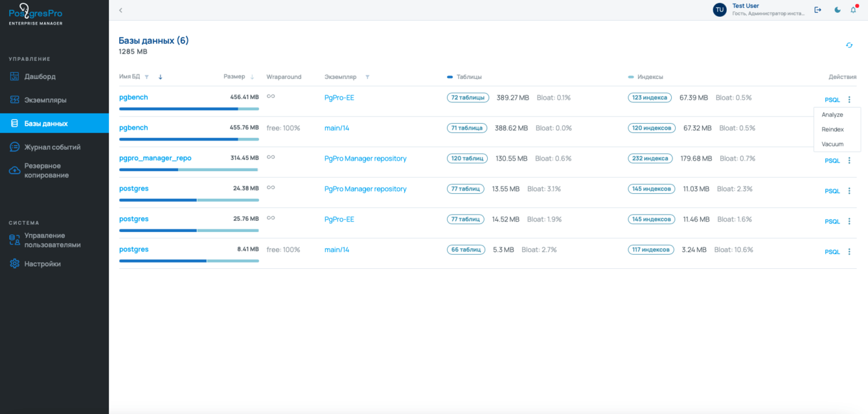Sort by Размер column arrow
The width and height of the screenshot is (868, 414).
coord(253,77)
